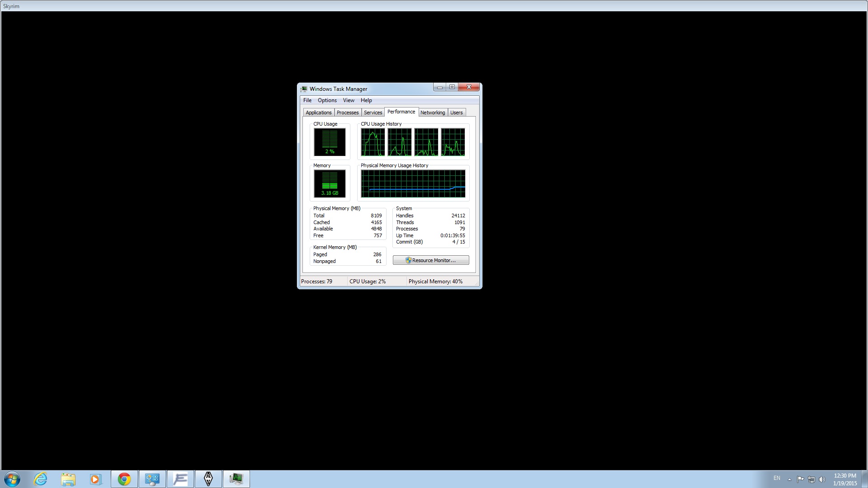Open the Help menu

point(366,100)
